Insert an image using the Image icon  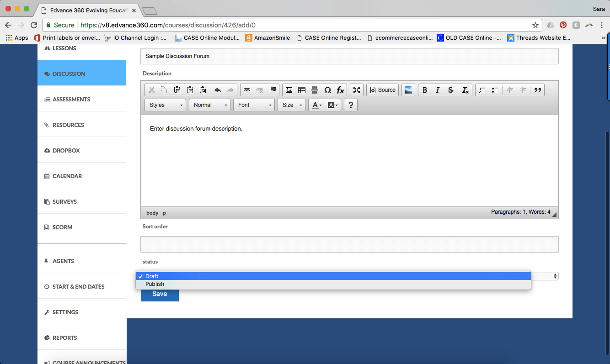[289, 90]
